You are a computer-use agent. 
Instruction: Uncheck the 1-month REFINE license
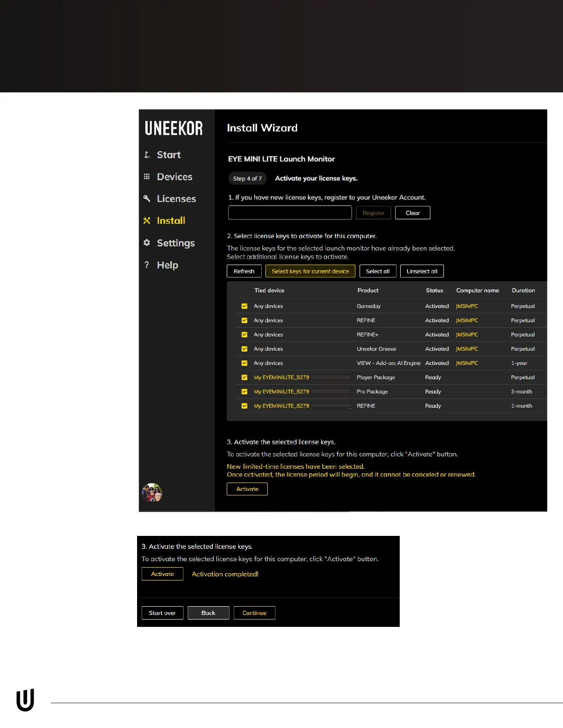tap(245, 406)
